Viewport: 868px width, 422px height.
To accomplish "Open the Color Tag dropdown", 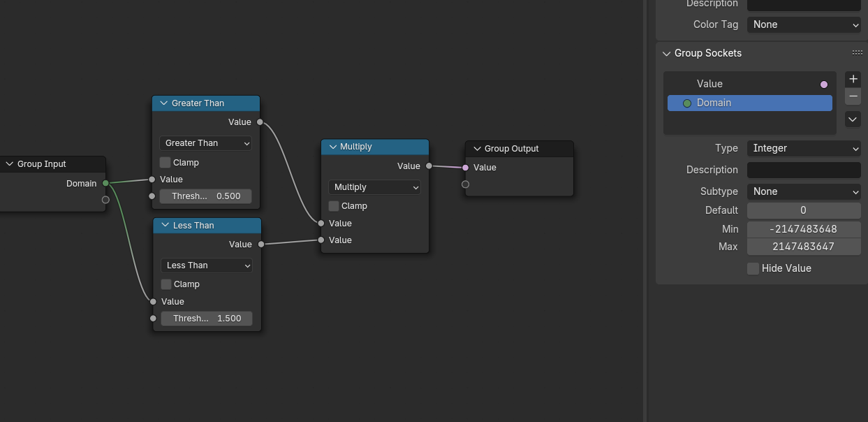I will [x=804, y=24].
